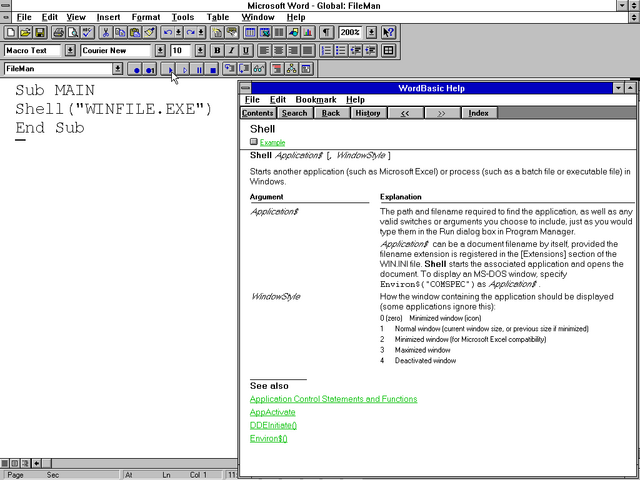640x480 pixels.
Task: Open the Dialog Editor icon on macro toolbar
Action: (307, 69)
